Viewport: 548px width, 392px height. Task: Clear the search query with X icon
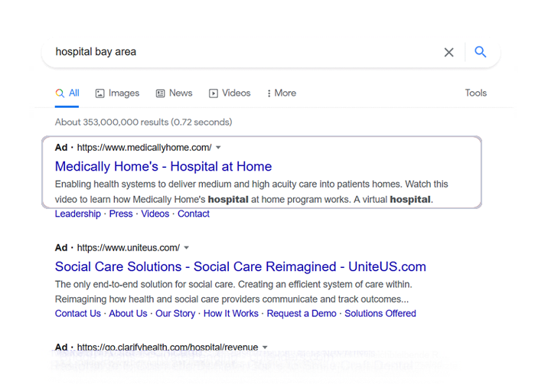pyautogui.click(x=449, y=52)
